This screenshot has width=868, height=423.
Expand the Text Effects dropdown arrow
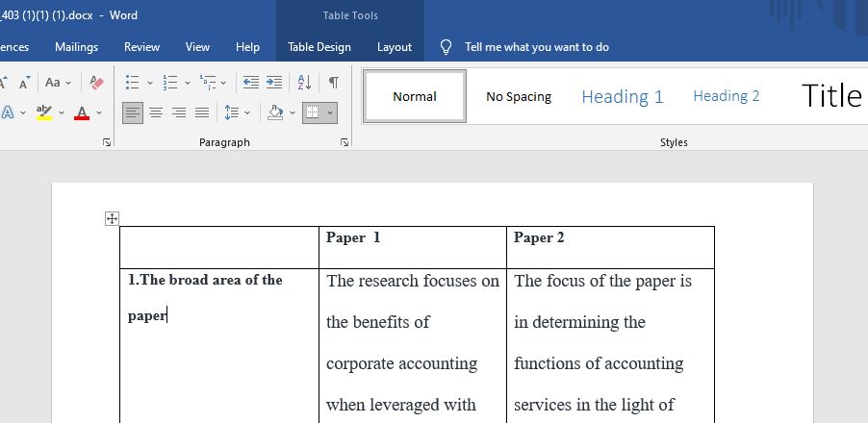tap(23, 112)
